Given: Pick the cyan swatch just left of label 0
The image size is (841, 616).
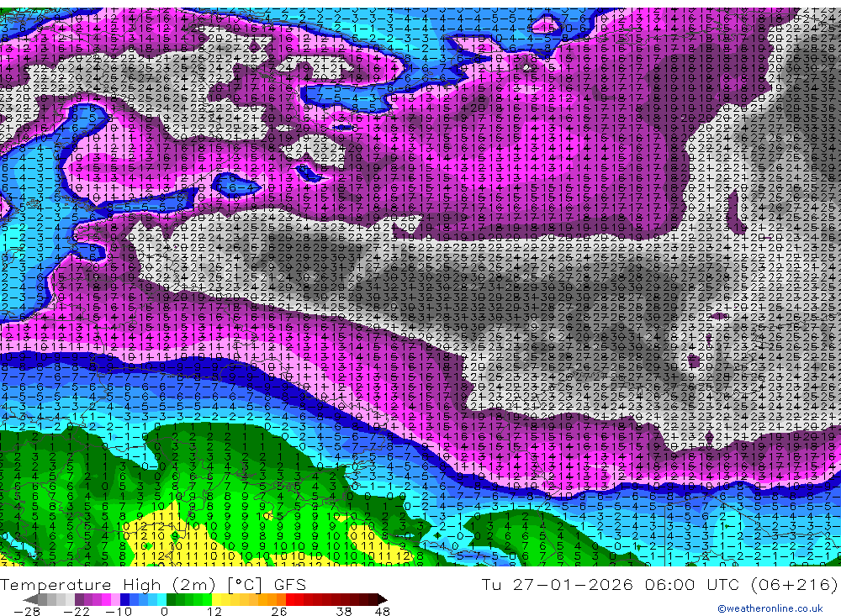Looking at the screenshot, I should point(161,599).
